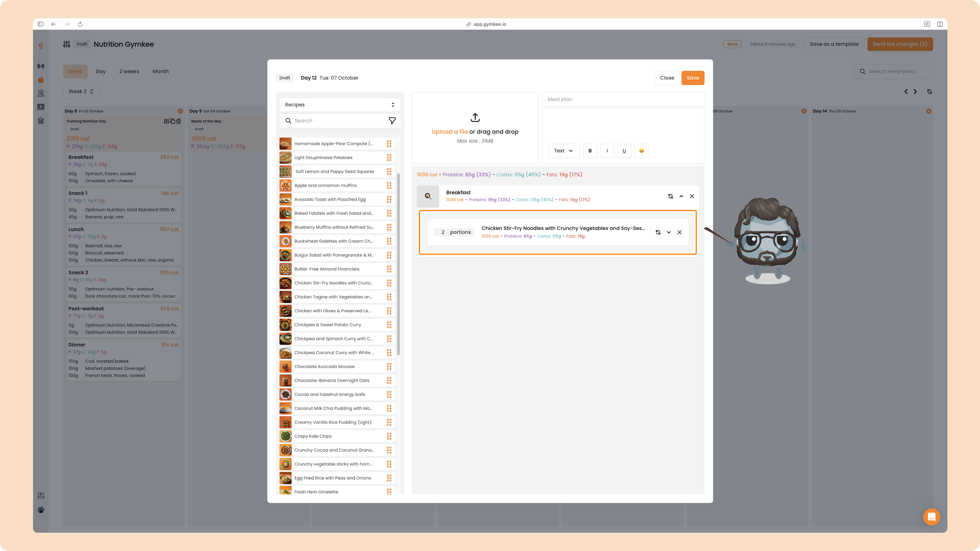Select the Egg Fried Rice with Peas recipe

pos(337,478)
